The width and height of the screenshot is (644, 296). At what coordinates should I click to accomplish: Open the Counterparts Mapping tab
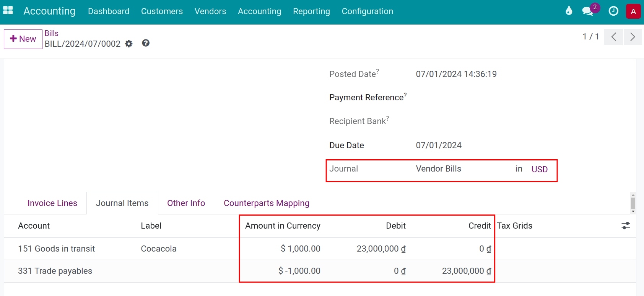click(267, 203)
